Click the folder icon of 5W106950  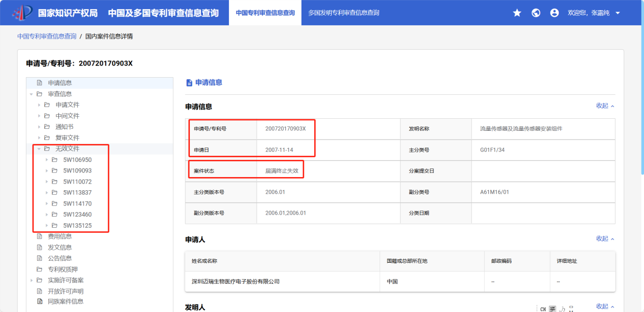tap(55, 160)
